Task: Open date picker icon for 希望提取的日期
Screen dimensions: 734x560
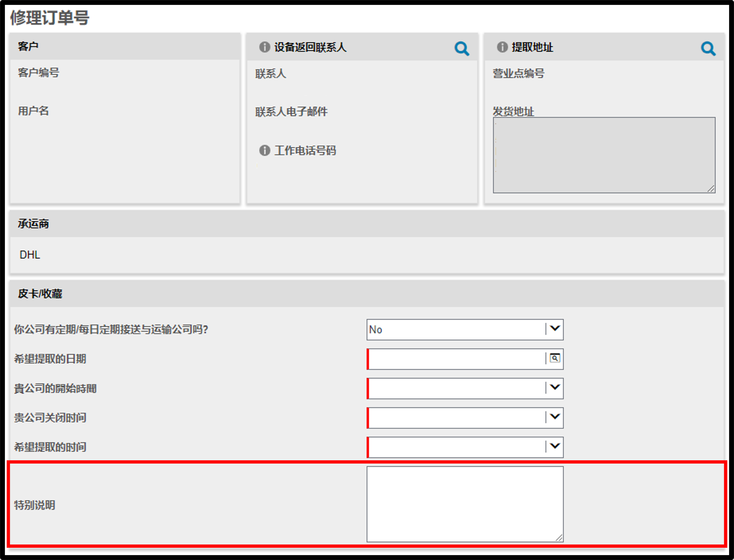Action: 555,358
